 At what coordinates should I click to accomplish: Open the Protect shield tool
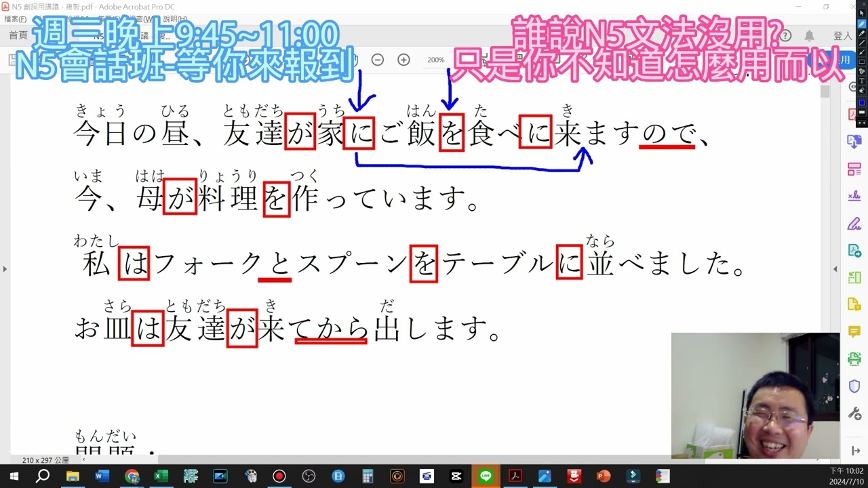point(854,386)
